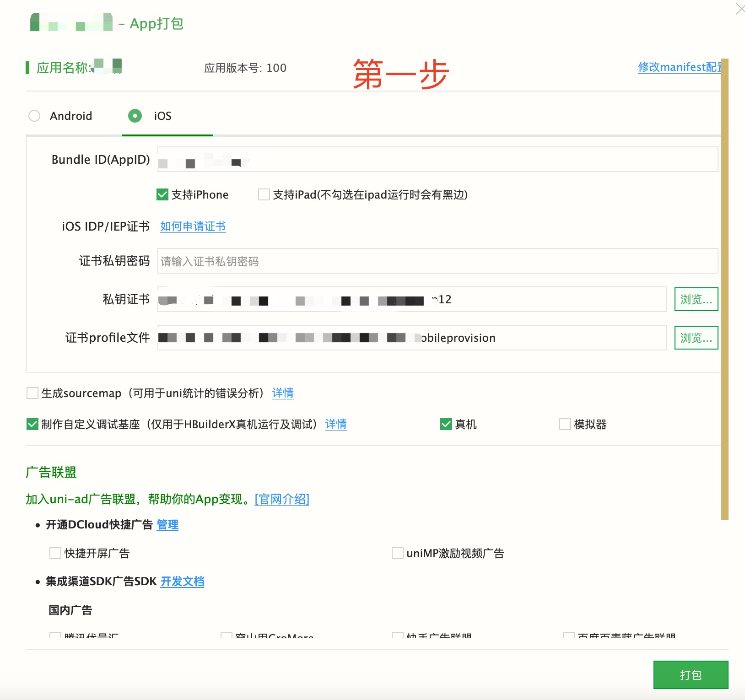Select the iOS platform radio button
The width and height of the screenshot is (745, 700).
135,116
